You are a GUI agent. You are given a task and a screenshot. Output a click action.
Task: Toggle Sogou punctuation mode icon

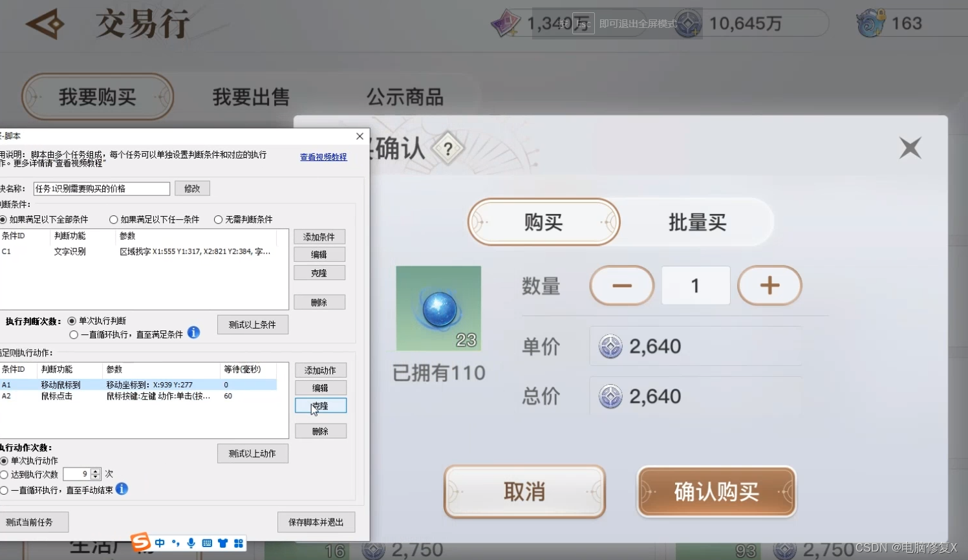(175, 543)
